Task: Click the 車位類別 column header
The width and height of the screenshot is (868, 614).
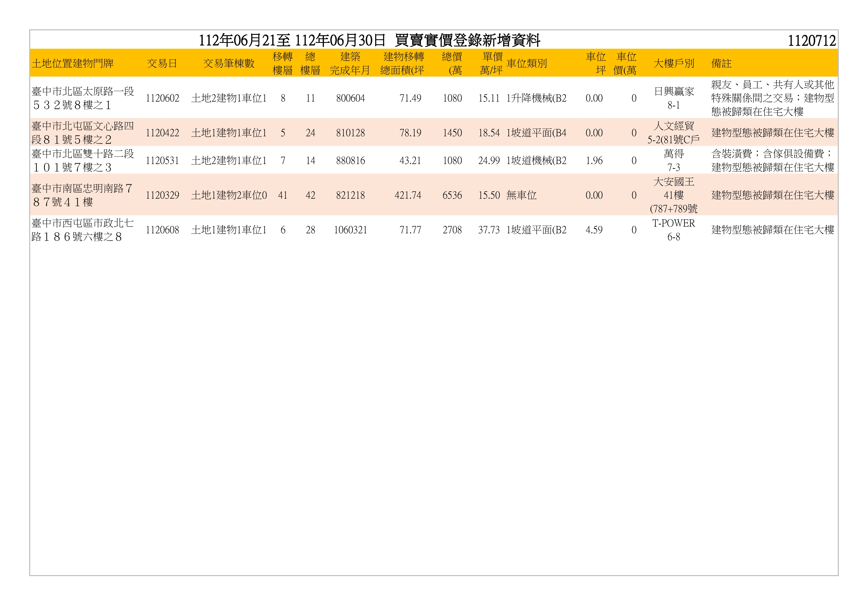Action: point(527,63)
